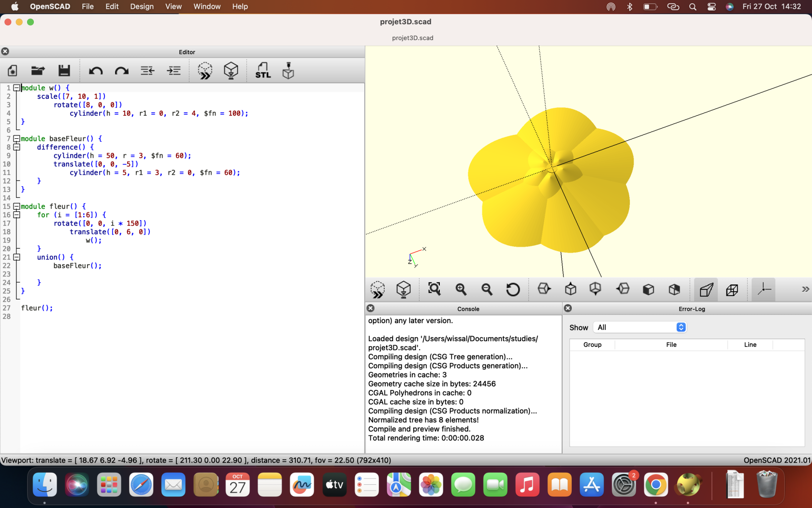Open the Window menu
The height and width of the screenshot is (508, 812).
coord(207,6)
